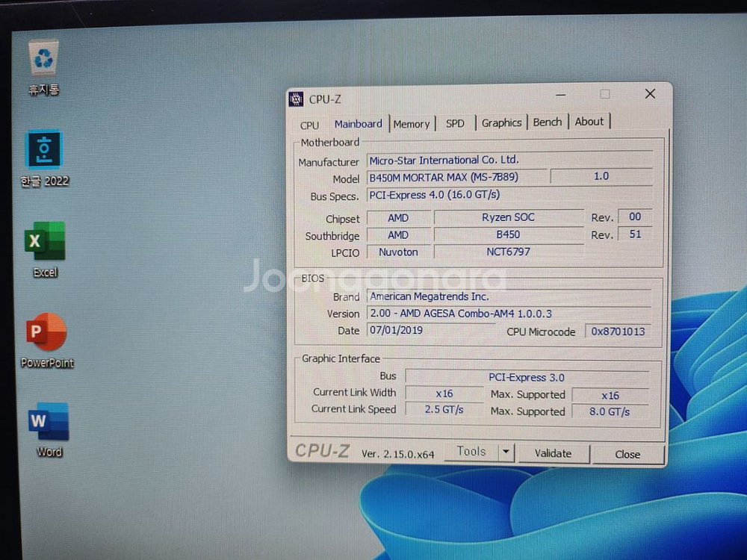This screenshot has height=560, width=747.
Task: Click the Southbridge value B450
Action: point(508,234)
